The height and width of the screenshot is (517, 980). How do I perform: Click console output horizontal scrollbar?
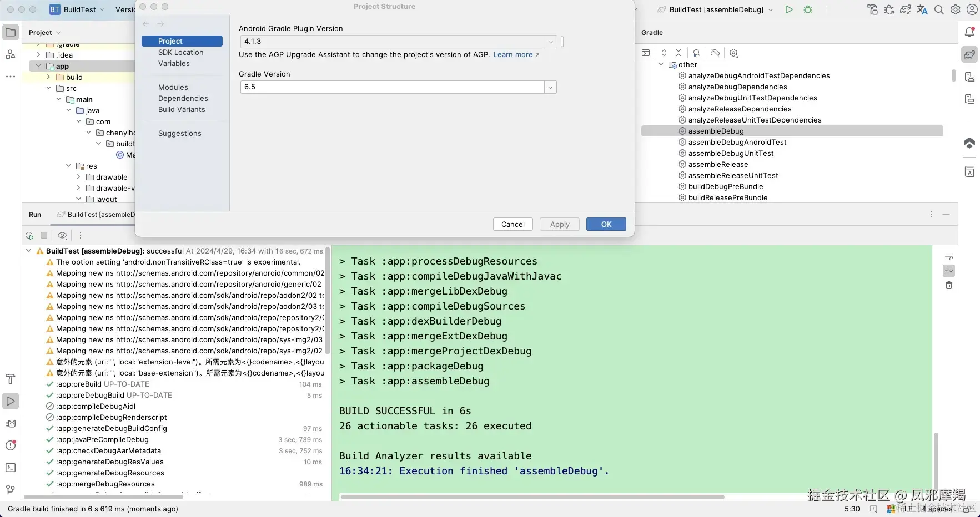coord(532,496)
